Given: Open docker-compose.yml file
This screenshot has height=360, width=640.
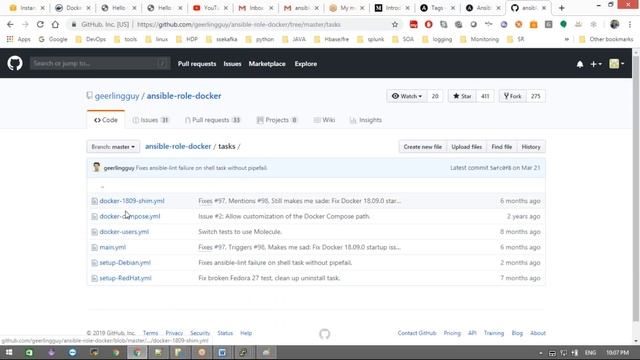Looking at the screenshot, I should coord(130,216).
